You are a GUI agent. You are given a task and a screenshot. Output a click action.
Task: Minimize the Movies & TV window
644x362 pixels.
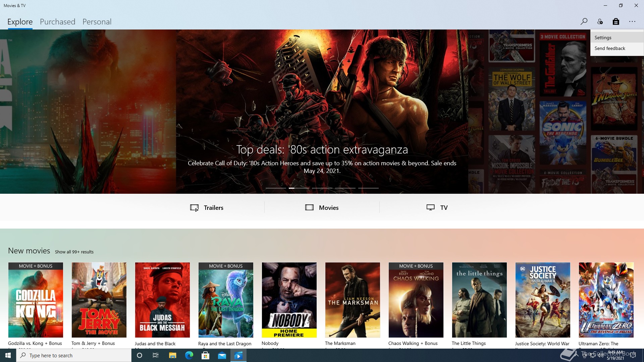click(x=605, y=5)
